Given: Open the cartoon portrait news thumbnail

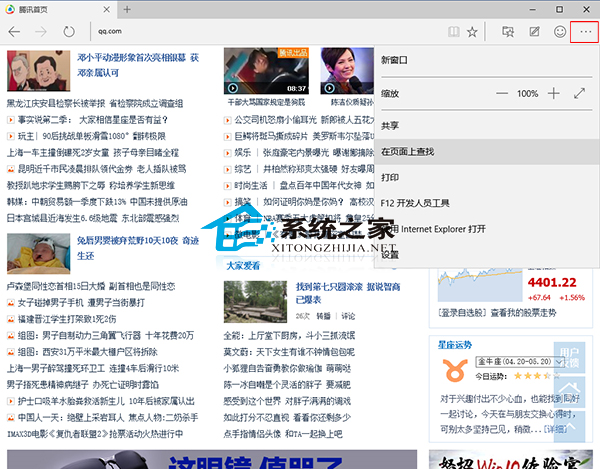Looking at the screenshot, I should click(x=39, y=71).
